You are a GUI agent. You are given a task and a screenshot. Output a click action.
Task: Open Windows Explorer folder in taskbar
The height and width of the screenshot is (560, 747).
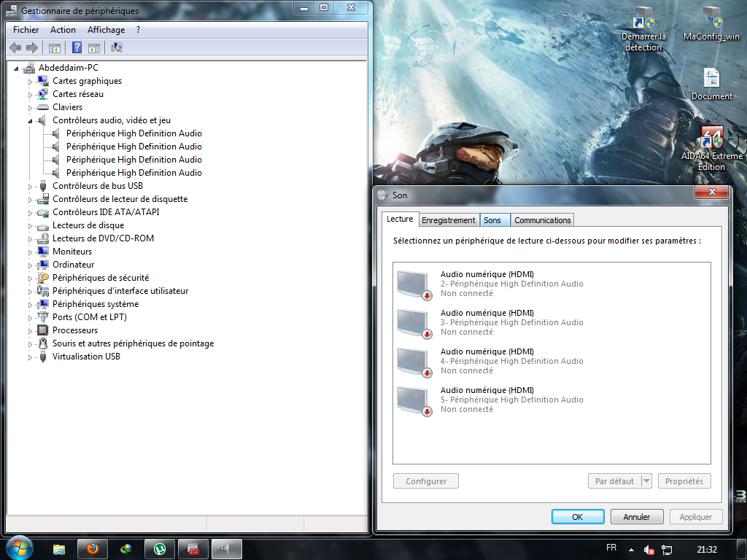[58, 549]
